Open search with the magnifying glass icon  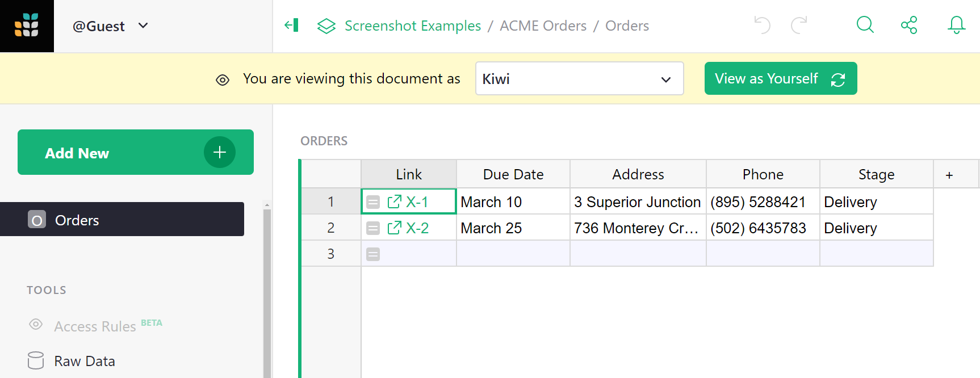coord(865,25)
